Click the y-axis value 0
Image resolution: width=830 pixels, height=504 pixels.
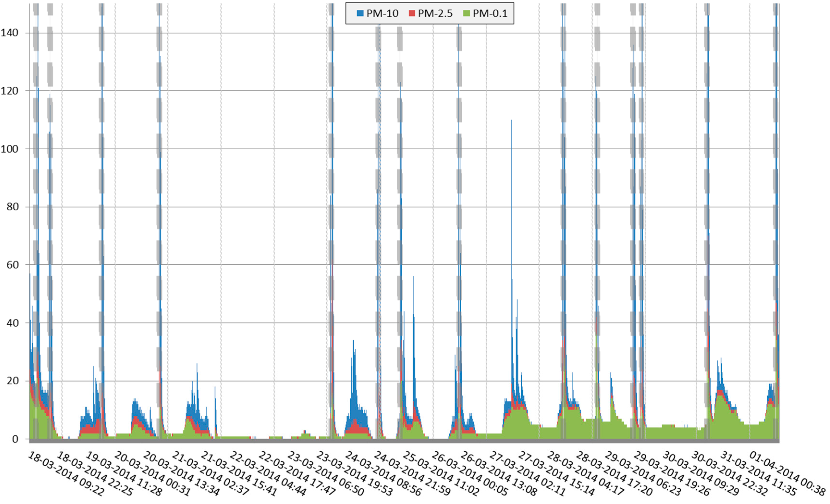coord(15,439)
